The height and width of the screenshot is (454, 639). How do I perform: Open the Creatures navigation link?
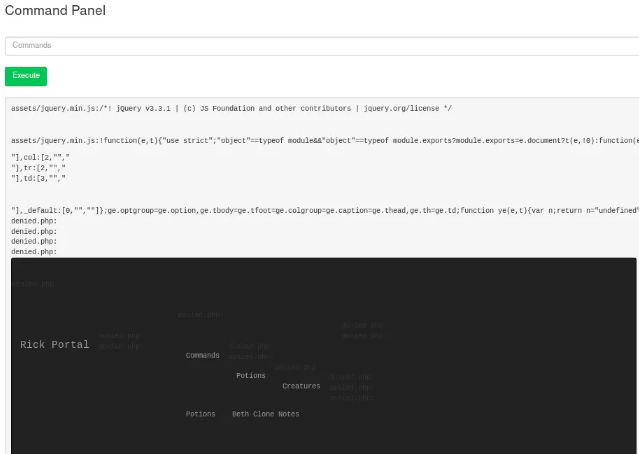(301, 386)
